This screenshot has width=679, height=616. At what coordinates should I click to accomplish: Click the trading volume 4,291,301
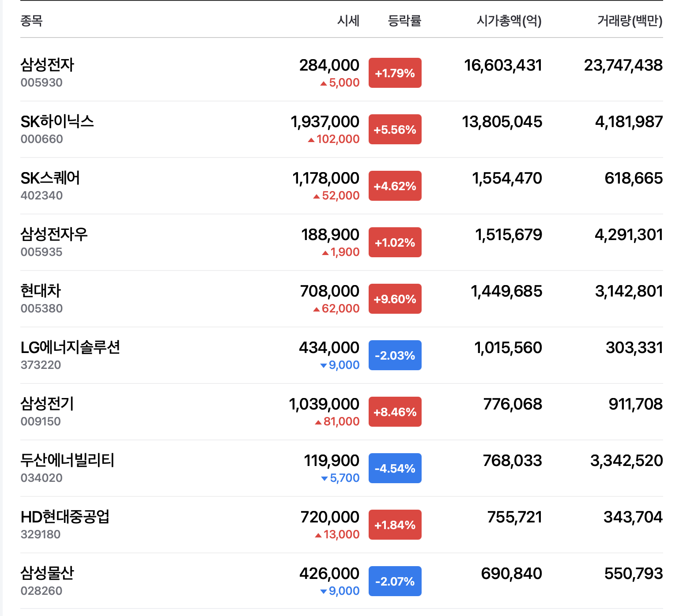tap(629, 235)
